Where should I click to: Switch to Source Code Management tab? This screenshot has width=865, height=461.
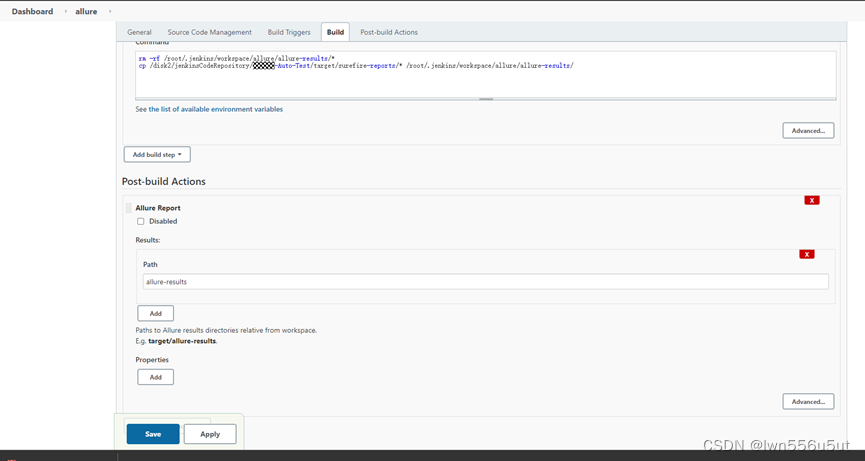(x=210, y=32)
